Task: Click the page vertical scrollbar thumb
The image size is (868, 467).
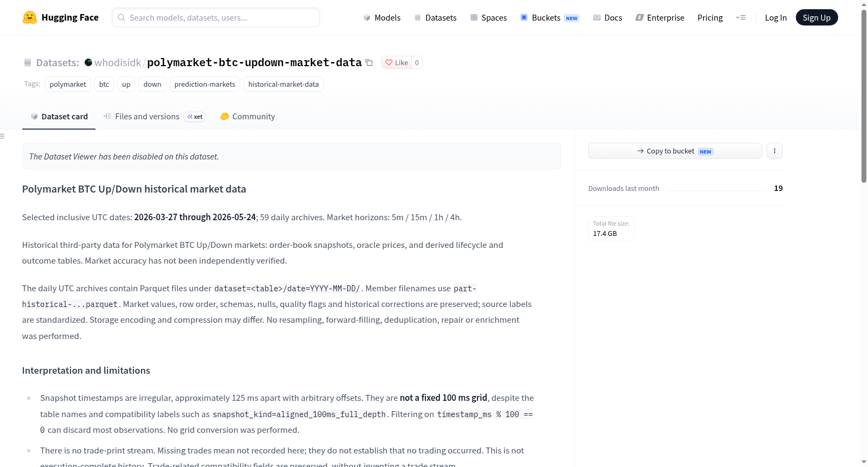Action: click(x=864, y=96)
